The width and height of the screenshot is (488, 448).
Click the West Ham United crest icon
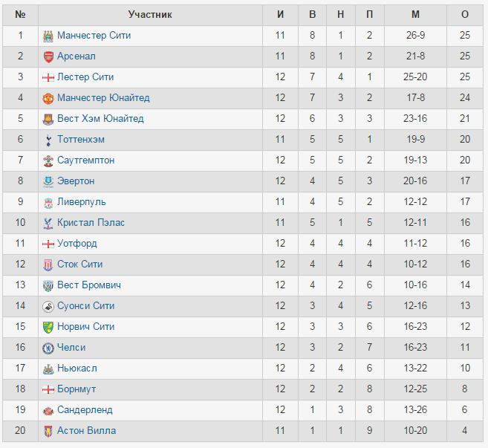48,119
